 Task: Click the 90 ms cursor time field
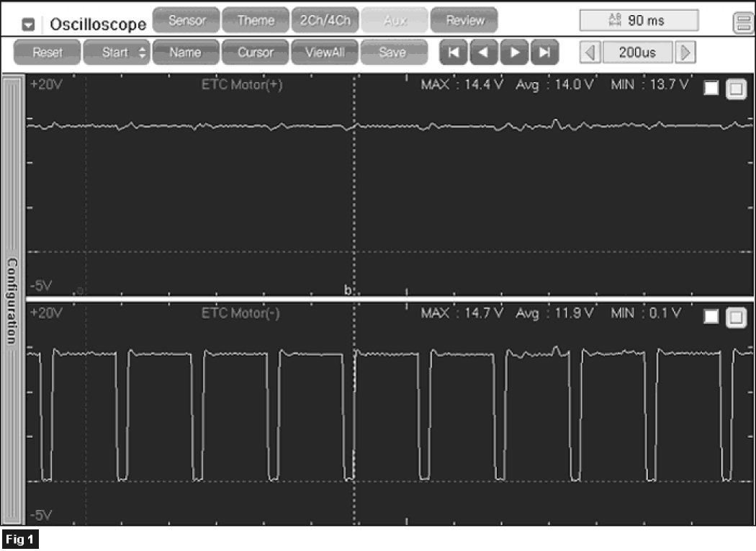(638, 21)
